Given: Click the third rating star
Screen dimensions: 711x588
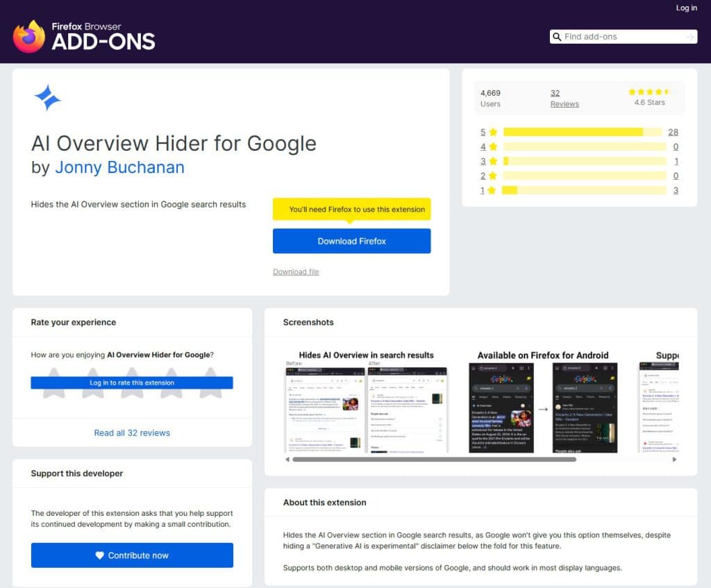Looking at the screenshot, I should pyautogui.click(x=132, y=383).
